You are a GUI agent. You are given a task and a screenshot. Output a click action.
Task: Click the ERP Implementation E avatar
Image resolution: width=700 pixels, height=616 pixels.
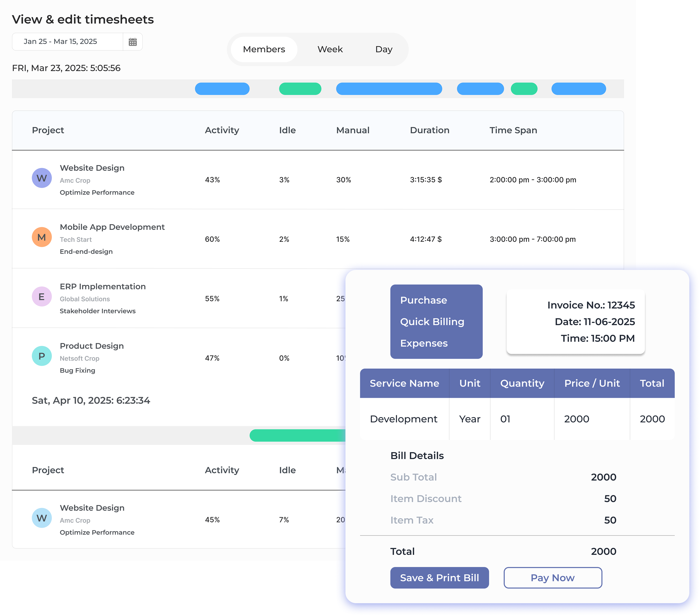42,297
